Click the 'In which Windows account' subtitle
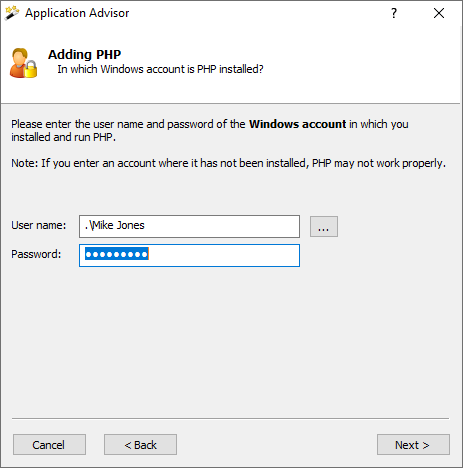 (x=160, y=69)
